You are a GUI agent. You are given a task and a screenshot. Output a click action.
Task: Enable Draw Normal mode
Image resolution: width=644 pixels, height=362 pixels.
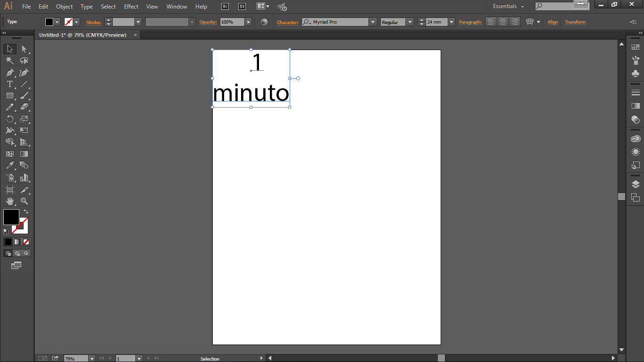[x=8, y=253]
